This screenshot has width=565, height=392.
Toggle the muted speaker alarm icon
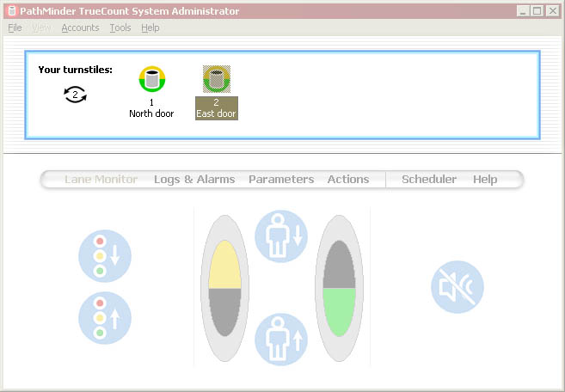point(457,287)
